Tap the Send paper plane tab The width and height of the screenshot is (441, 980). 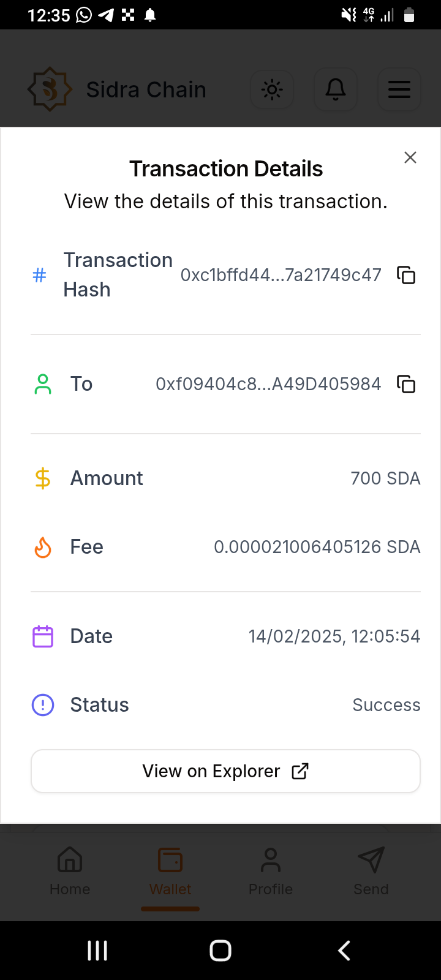[x=371, y=870]
